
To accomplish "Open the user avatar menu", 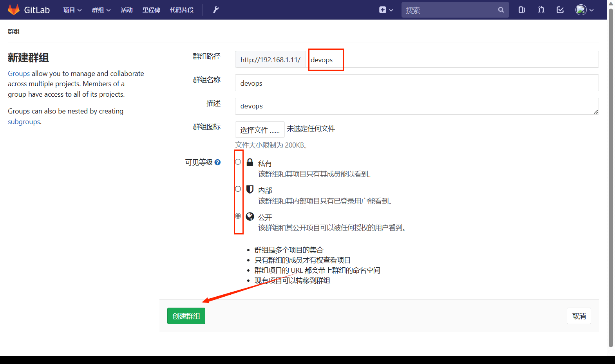I will (584, 10).
